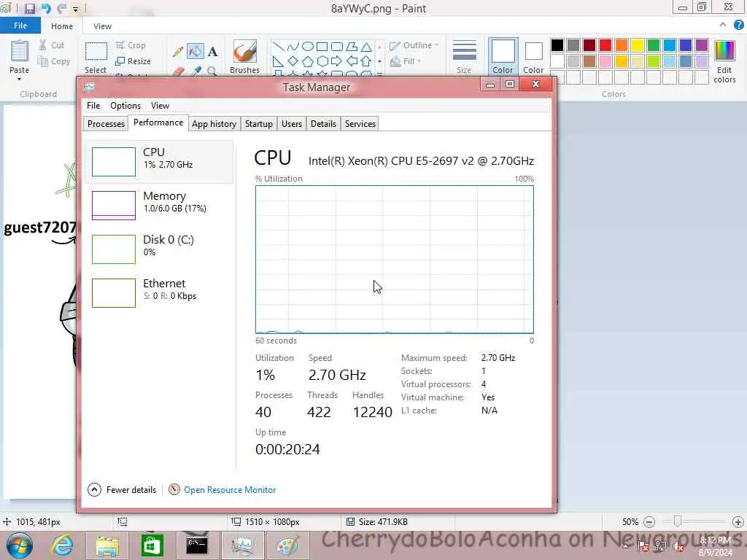This screenshot has width=747, height=560.
Task: Open Task Manager Options menu
Action: tap(125, 105)
